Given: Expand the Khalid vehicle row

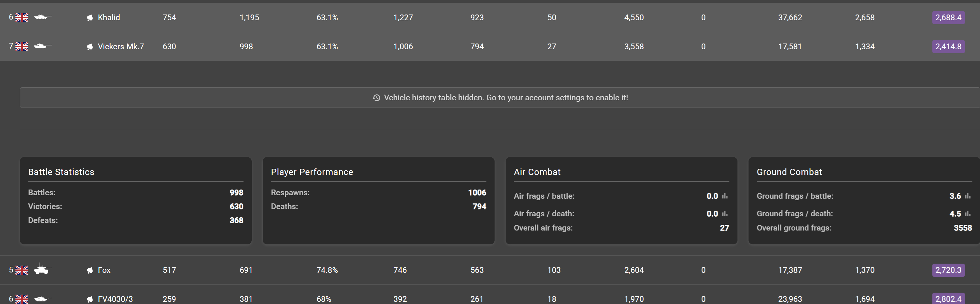Looking at the screenshot, I should coord(109,18).
